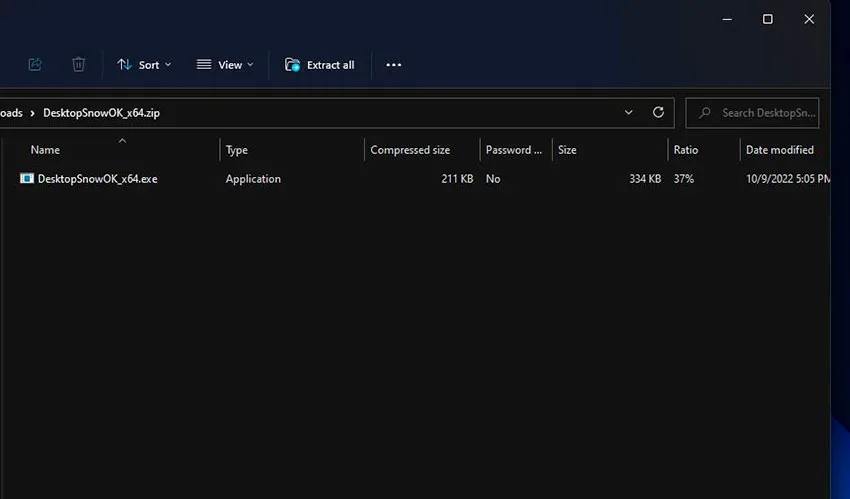The height and width of the screenshot is (499, 850).
Task: Sort by the Ratio column header
Action: pos(686,150)
